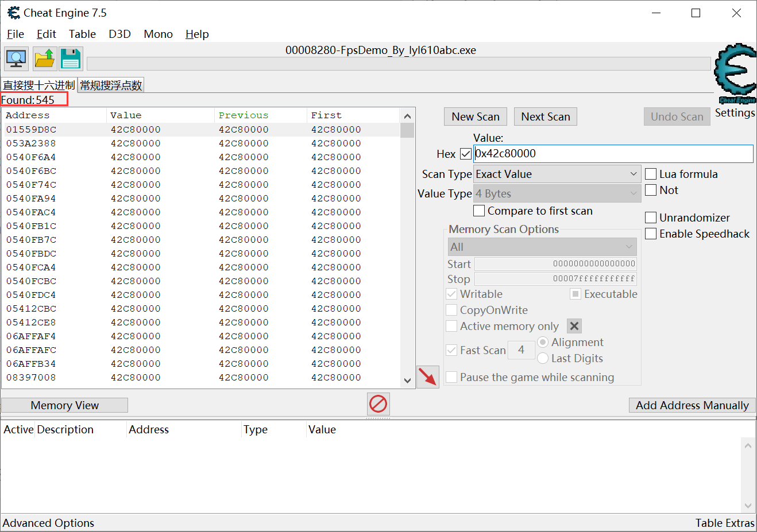Select result address 053A2388
The image size is (757, 532).
pyautogui.click(x=31, y=143)
